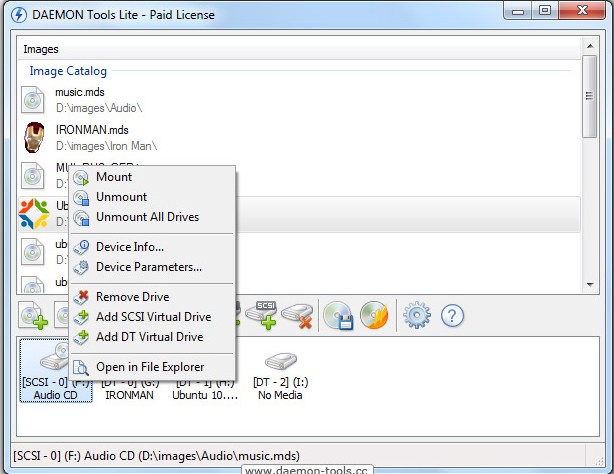Click disc icon of third catalog image
This screenshot has width=614, height=474.
(x=33, y=176)
